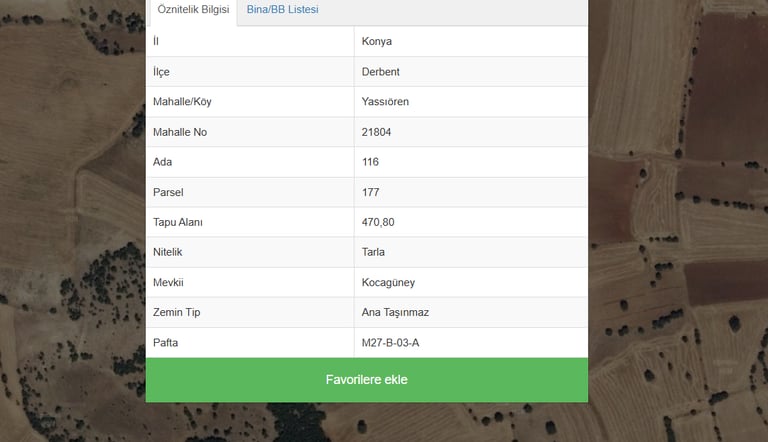
Task: Select the Yassıören value
Action: (x=385, y=102)
